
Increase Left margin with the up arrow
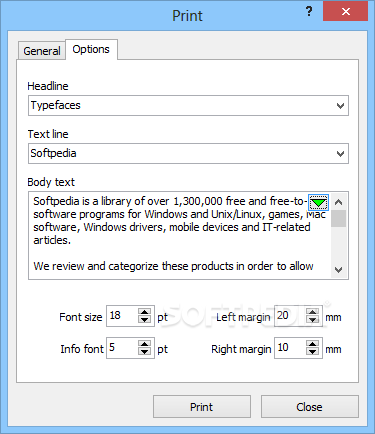[x=313, y=312]
